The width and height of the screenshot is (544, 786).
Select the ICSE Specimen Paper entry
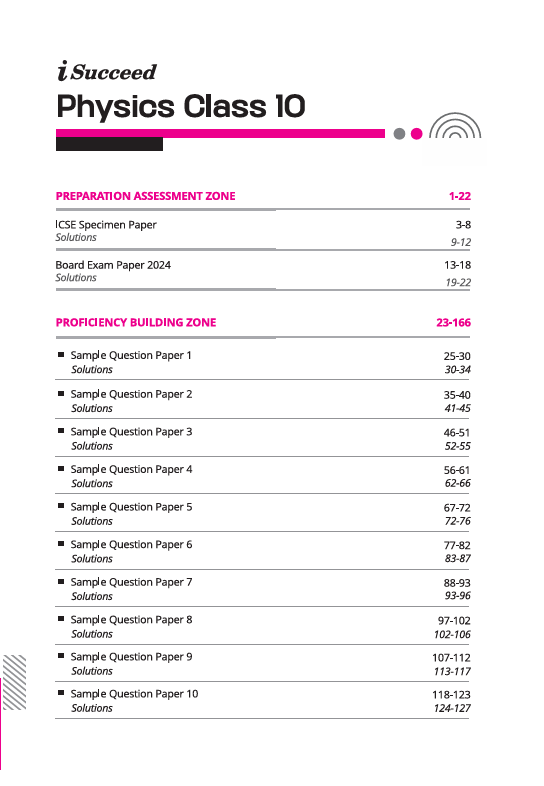coord(106,225)
